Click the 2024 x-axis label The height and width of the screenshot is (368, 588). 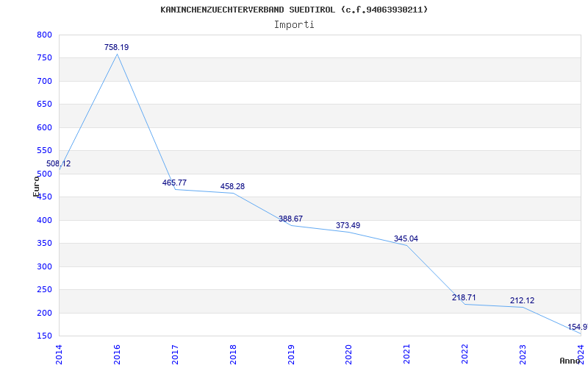point(581,355)
